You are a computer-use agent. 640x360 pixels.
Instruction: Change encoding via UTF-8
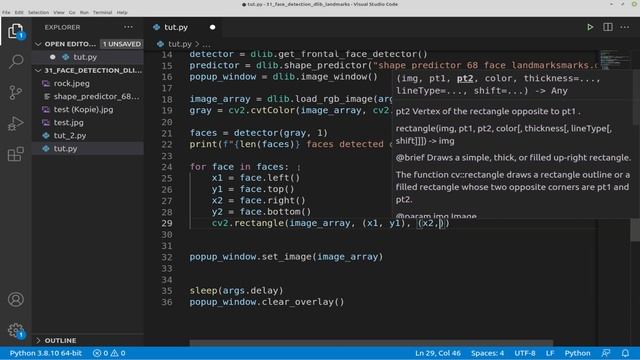pyautogui.click(x=525, y=353)
